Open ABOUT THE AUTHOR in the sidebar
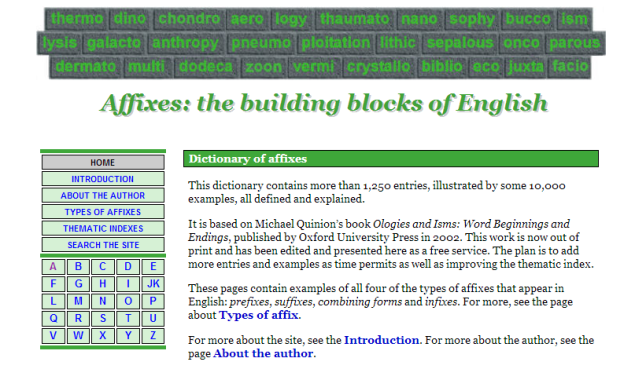The width and height of the screenshot is (635, 380). pyautogui.click(x=103, y=196)
